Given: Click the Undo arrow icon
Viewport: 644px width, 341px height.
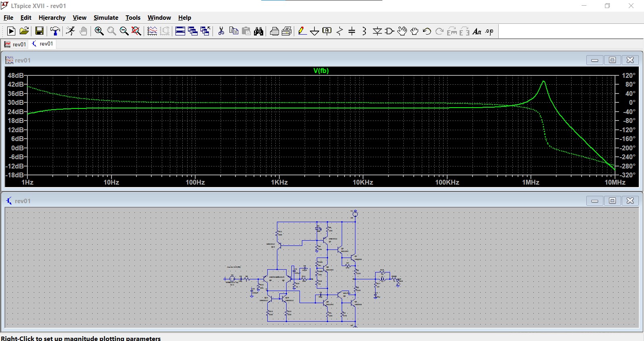Looking at the screenshot, I should pos(427,31).
